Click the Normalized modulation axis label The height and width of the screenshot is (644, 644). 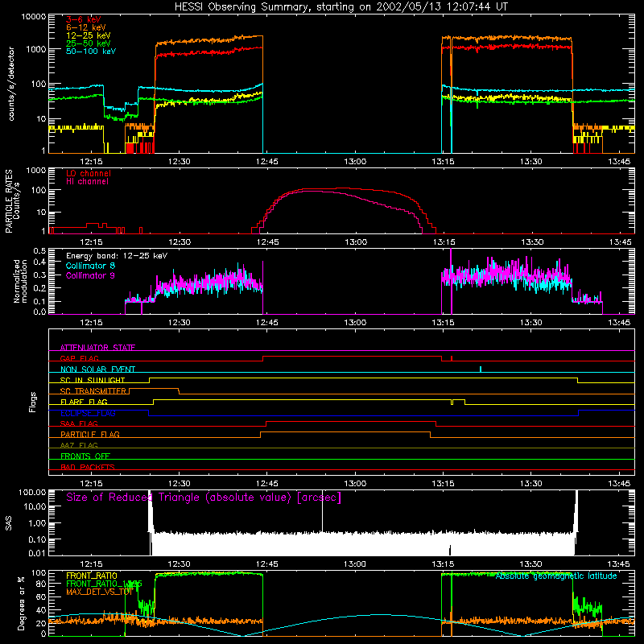(21, 281)
